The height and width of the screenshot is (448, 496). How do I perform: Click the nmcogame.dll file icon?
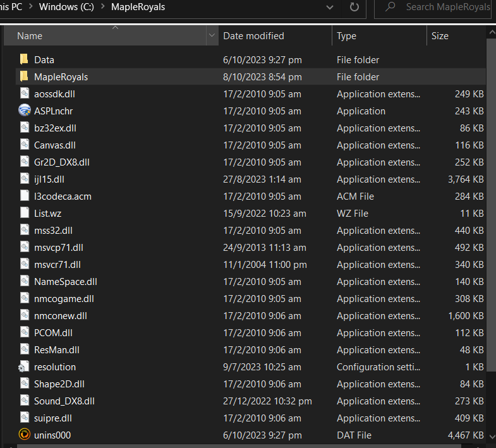(25, 298)
